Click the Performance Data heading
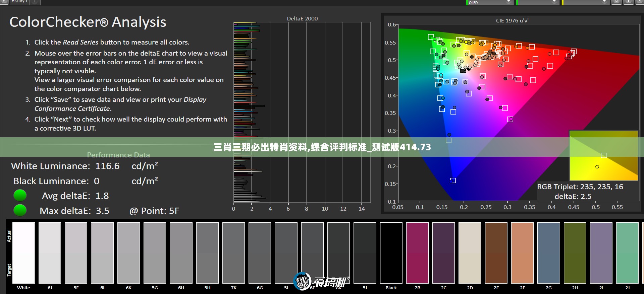The width and height of the screenshot is (644, 294). (118, 155)
